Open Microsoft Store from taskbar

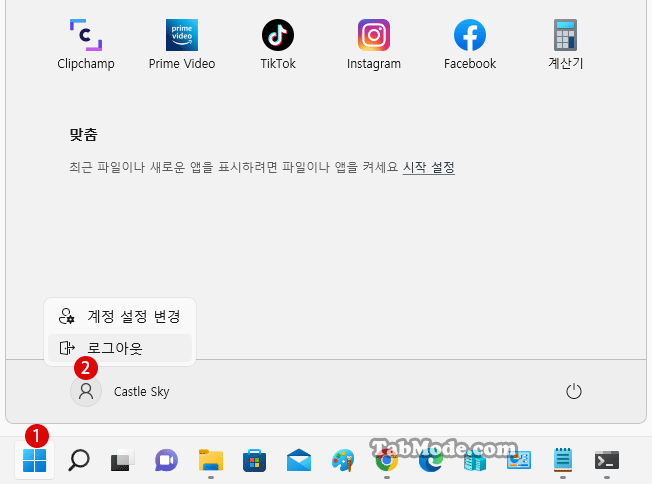pos(254,460)
